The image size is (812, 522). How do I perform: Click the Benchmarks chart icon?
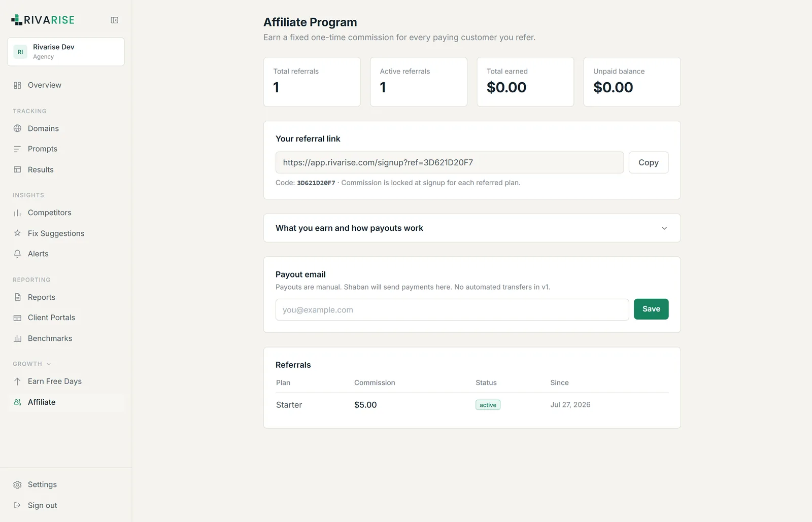click(17, 338)
